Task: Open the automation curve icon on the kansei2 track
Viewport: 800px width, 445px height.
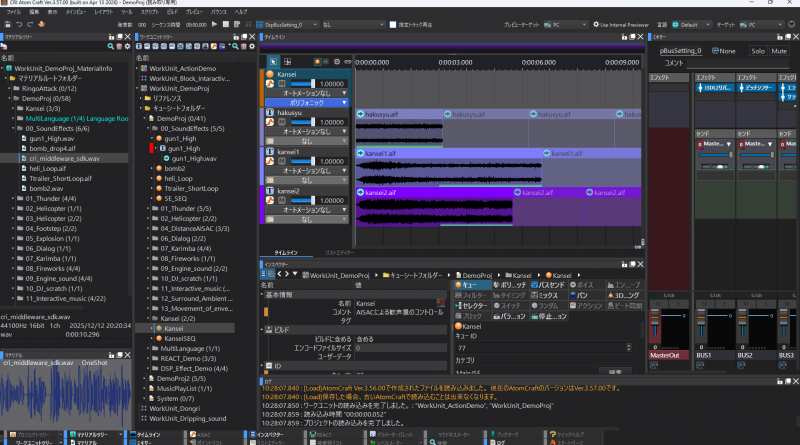Action: click(x=270, y=201)
